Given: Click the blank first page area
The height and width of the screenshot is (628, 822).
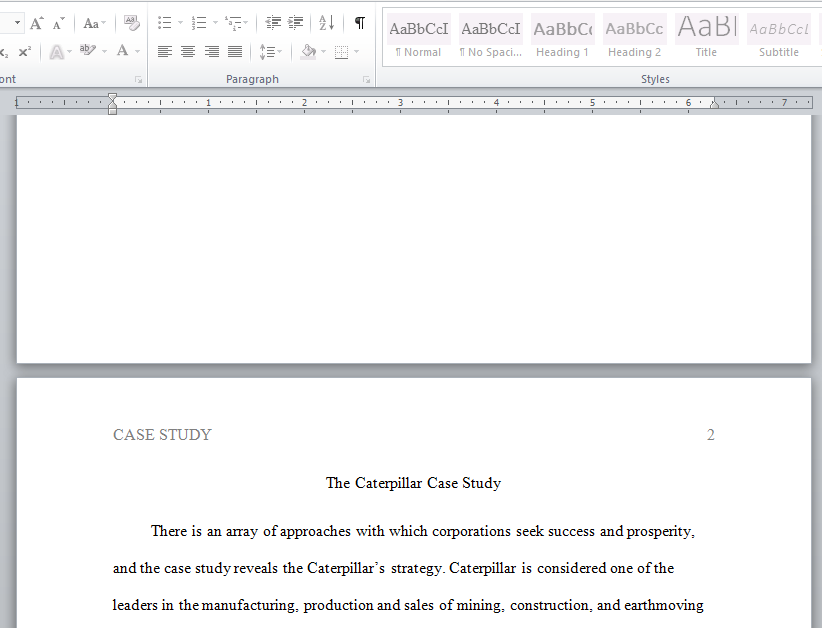Looking at the screenshot, I should tap(414, 239).
